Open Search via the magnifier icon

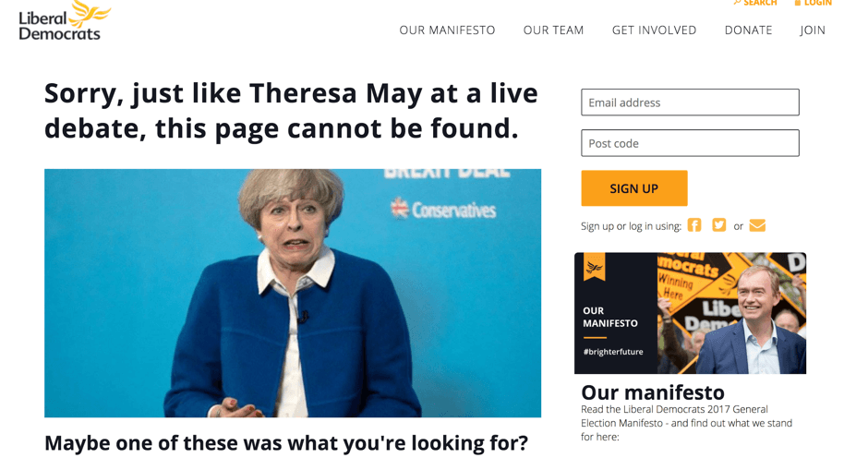click(737, 3)
